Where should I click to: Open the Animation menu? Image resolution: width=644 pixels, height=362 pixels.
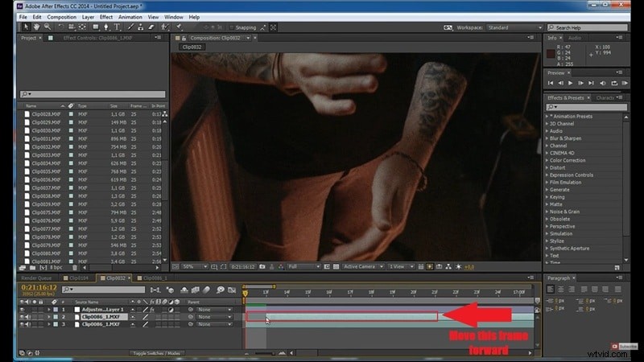pos(130,17)
